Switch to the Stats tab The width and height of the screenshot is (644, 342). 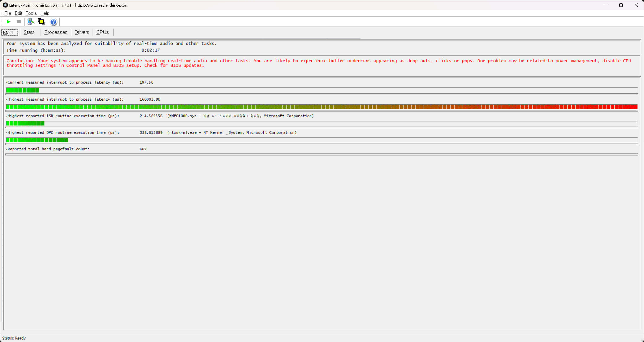pyautogui.click(x=29, y=32)
